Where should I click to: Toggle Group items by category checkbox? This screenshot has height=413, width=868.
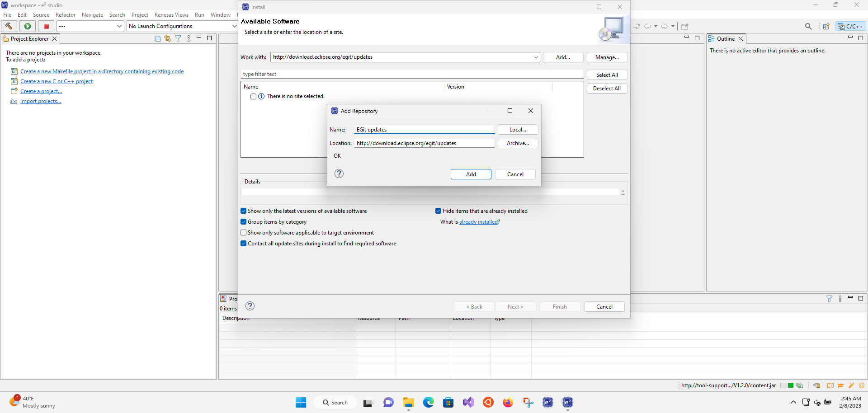tap(244, 222)
